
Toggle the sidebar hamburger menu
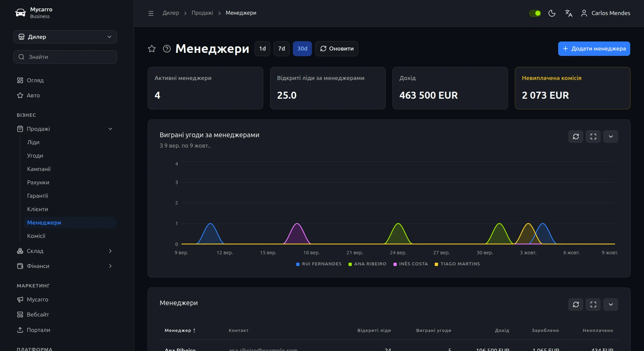[x=151, y=13]
